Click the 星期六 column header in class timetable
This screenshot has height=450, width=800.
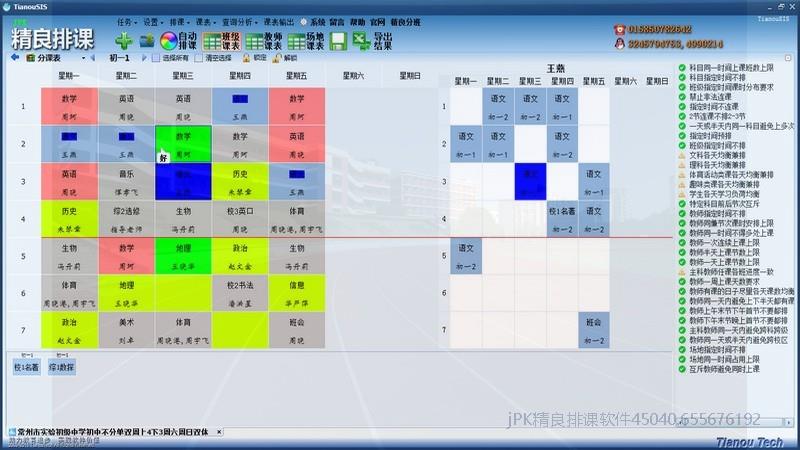click(x=353, y=76)
